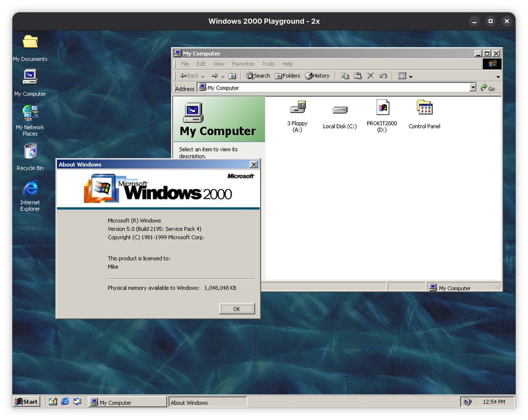Open the Views dropdown arrow
528x420 pixels.
click(x=411, y=77)
